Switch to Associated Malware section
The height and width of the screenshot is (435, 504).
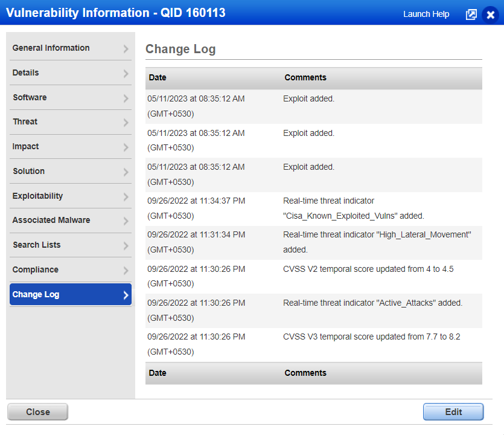point(71,221)
